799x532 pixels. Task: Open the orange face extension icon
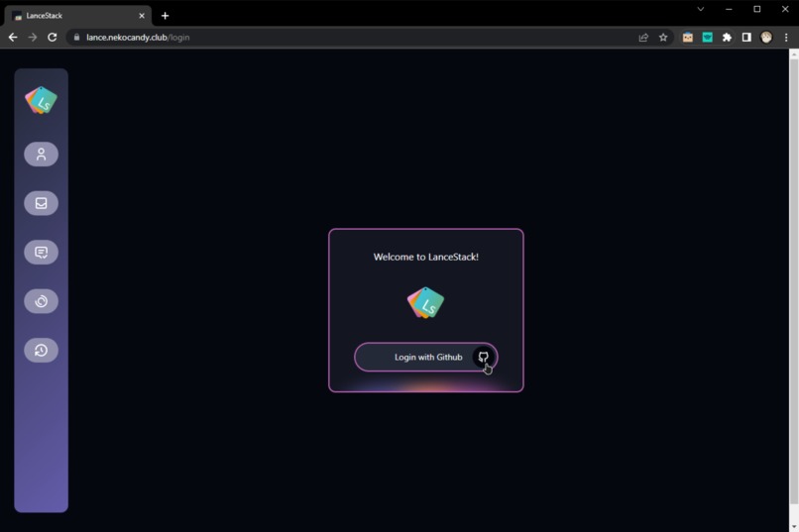point(688,38)
